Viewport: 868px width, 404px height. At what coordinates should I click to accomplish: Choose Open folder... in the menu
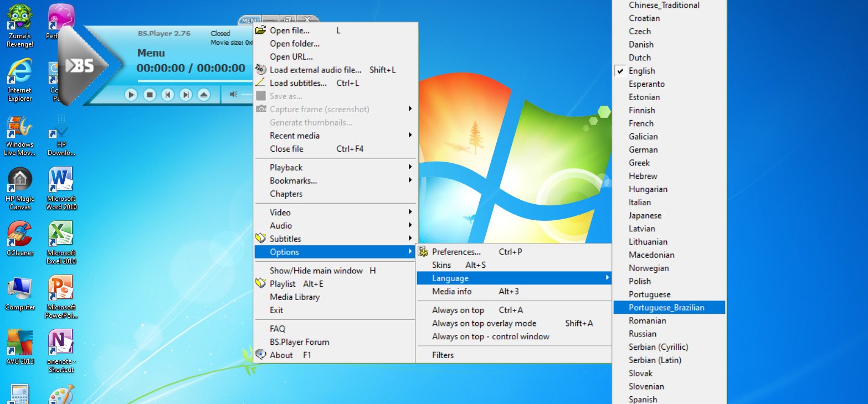[335, 44]
